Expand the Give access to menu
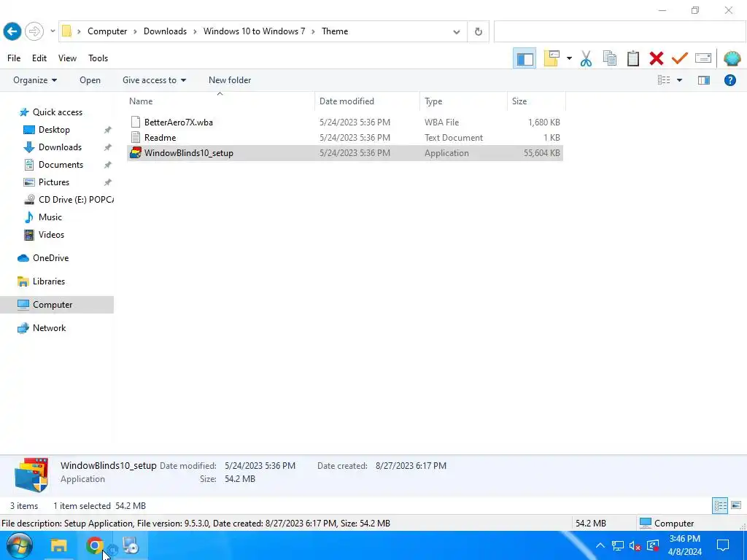Screen dimensions: 747x560 click(x=154, y=80)
